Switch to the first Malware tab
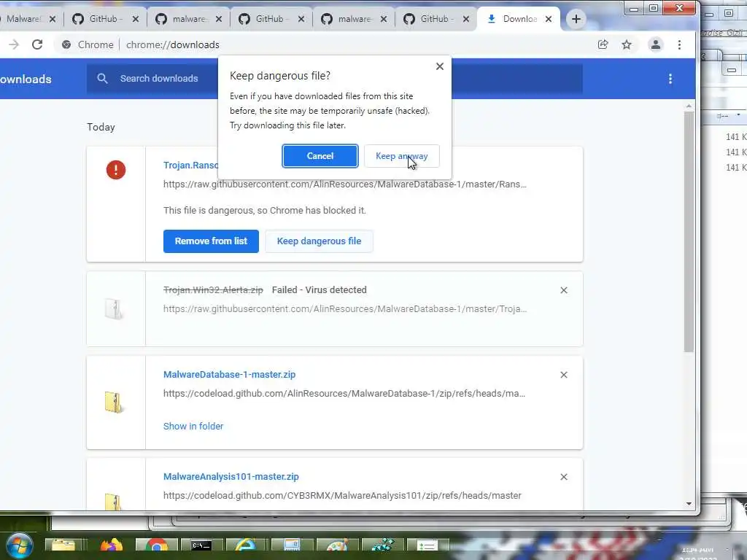This screenshot has width=747, height=560. 24,19
